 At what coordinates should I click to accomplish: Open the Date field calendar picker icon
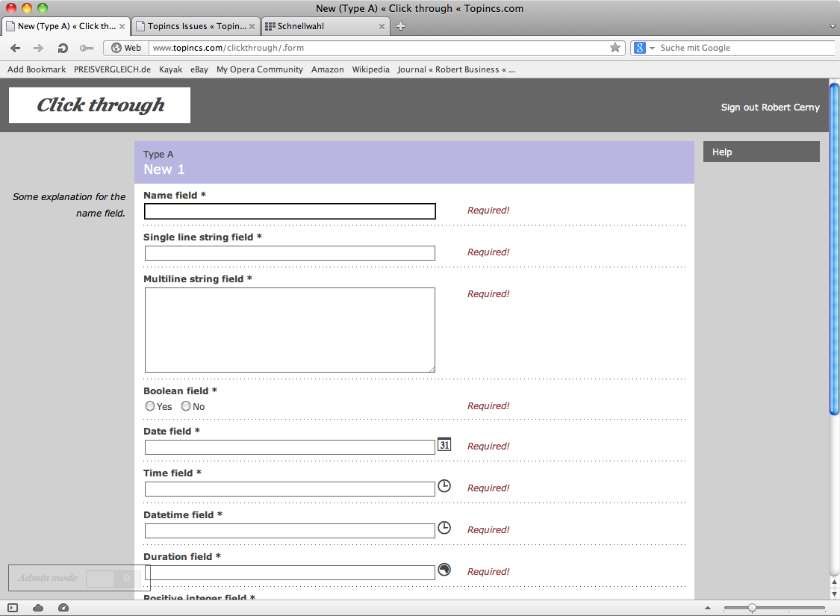(x=444, y=444)
